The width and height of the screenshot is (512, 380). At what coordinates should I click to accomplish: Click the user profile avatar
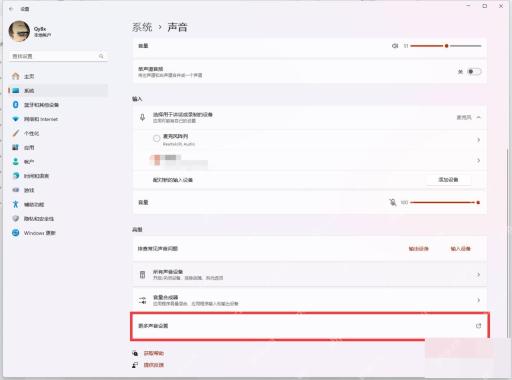click(x=19, y=31)
